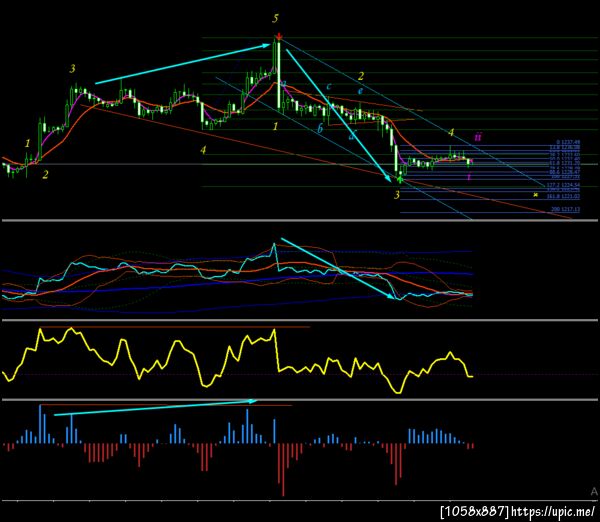Select the green up-arrow marker at the wave 3 low
Viewport: 600px width, 522px height.
400,179
